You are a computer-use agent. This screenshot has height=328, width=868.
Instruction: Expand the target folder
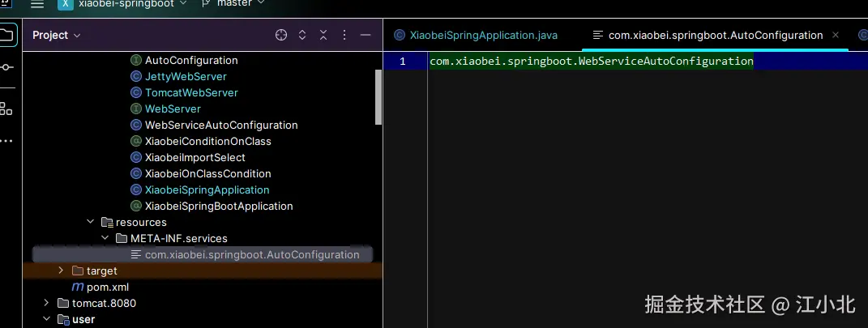pyautogui.click(x=61, y=270)
